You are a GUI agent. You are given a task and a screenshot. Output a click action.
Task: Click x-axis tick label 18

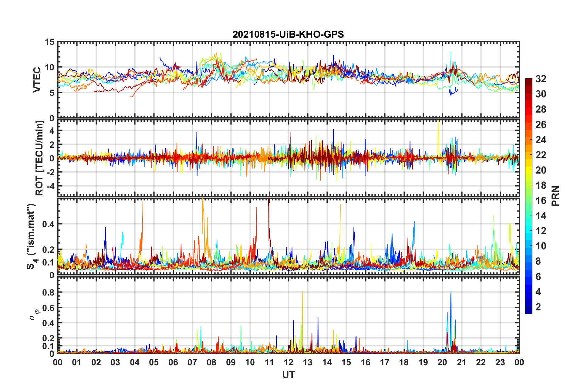point(404,362)
